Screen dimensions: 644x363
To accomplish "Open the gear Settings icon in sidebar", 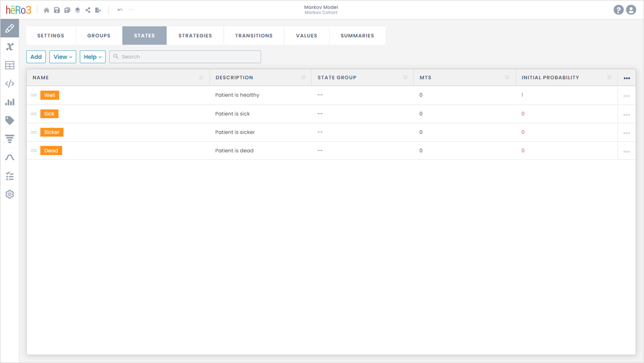I will point(10,195).
